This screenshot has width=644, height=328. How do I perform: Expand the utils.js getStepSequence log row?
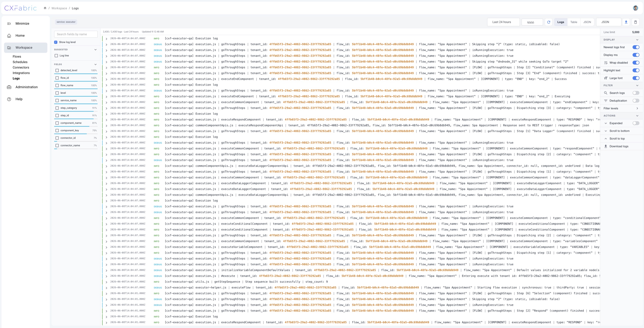(x=106, y=282)
